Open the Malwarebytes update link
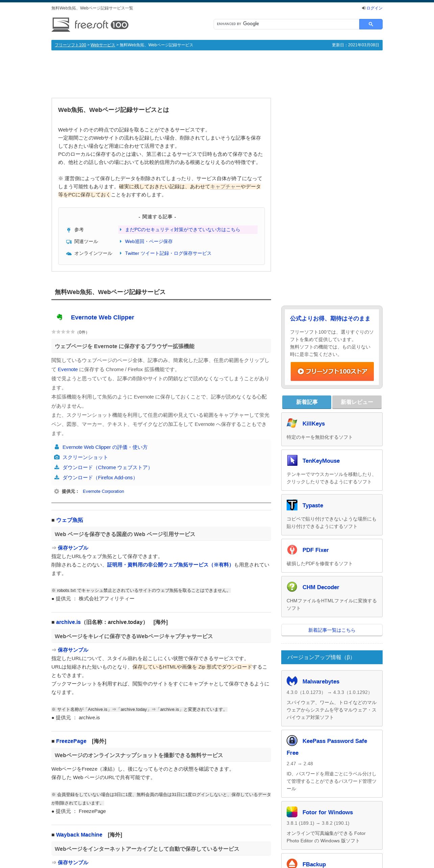Image resolution: width=434 pixels, height=868 pixels. click(x=321, y=682)
